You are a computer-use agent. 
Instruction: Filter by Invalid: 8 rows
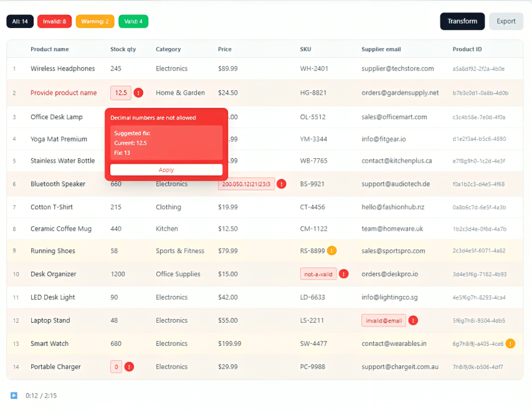coord(55,21)
